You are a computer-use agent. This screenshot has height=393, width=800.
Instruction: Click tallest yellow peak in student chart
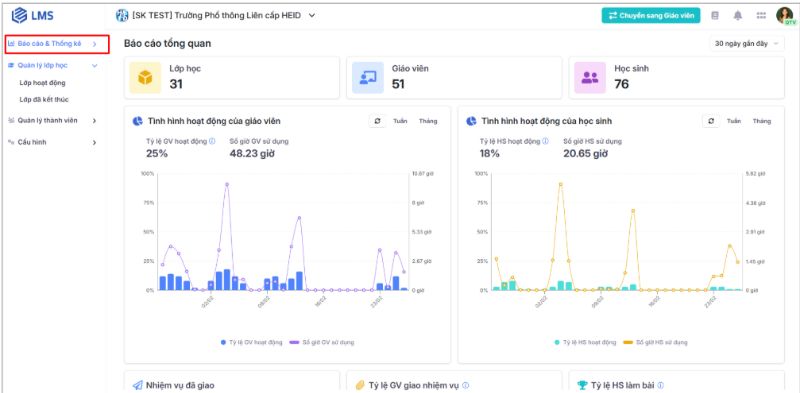click(561, 184)
